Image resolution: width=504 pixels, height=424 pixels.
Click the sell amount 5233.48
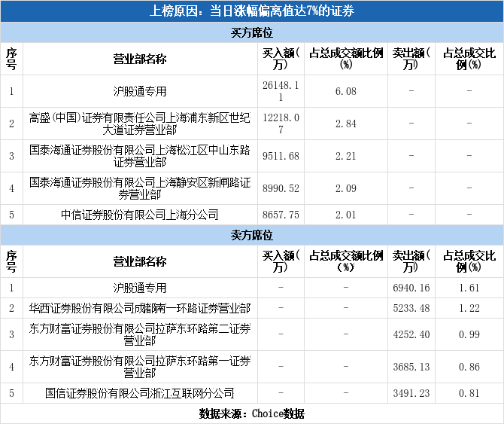click(411, 308)
